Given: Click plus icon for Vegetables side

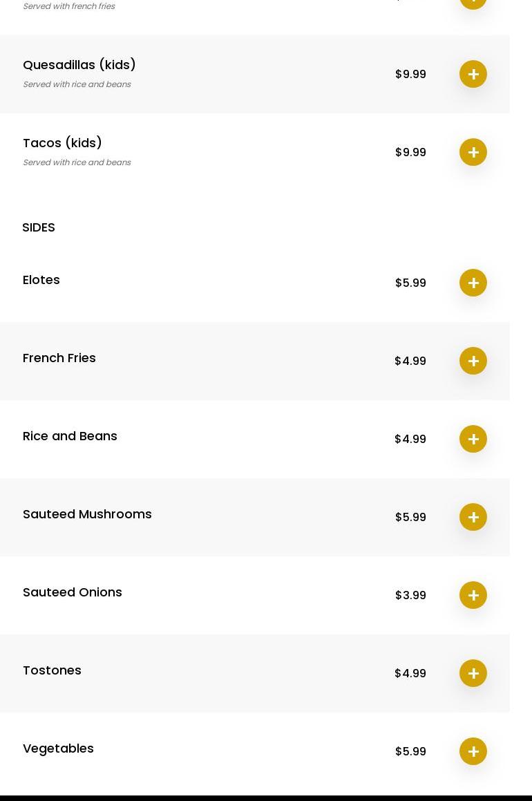Looking at the screenshot, I should tap(473, 751).
